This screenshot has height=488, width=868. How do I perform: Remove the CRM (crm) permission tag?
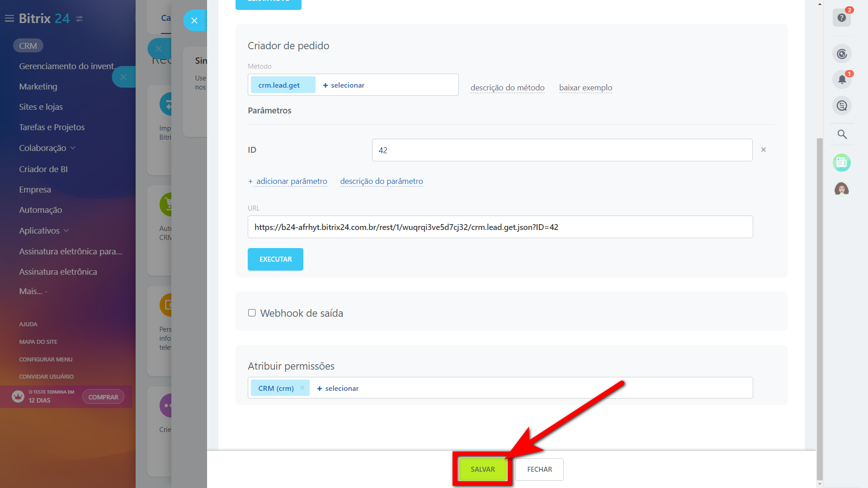(x=302, y=388)
